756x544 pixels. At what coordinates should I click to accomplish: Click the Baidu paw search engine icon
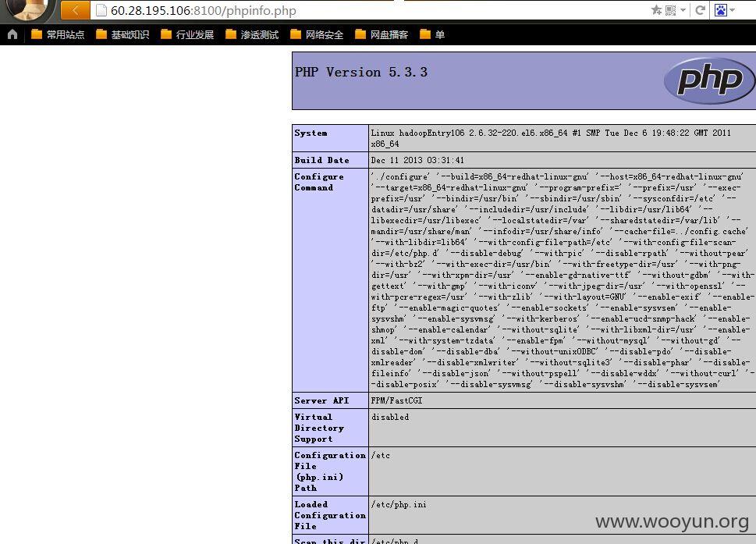click(720, 10)
